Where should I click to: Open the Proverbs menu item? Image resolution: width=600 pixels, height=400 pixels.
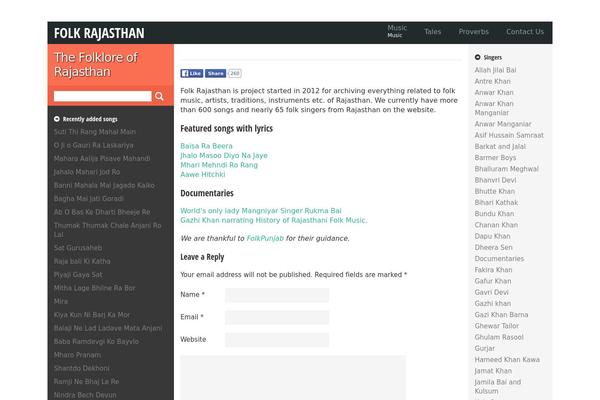click(x=473, y=32)
